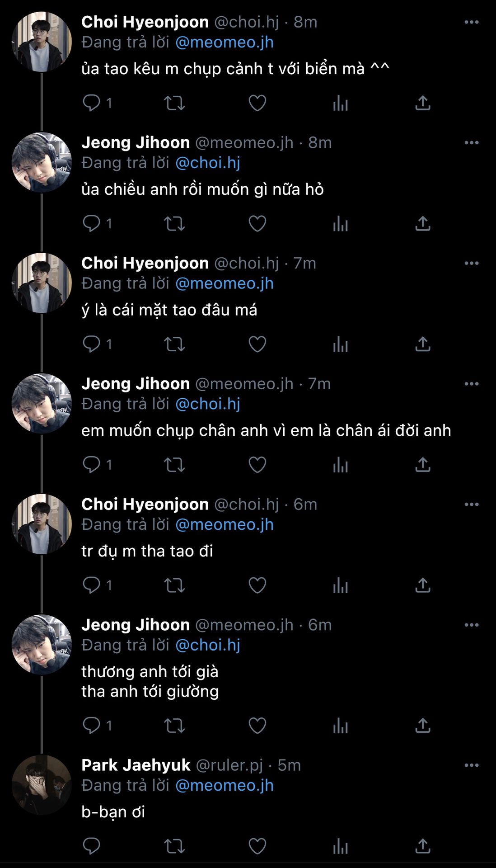Image resolution: width=496 pixels, height=868 pixels.
Task: Open @meomeo.jh mention in Park Jaehyuk's reply
Action: tap(224, 785)
